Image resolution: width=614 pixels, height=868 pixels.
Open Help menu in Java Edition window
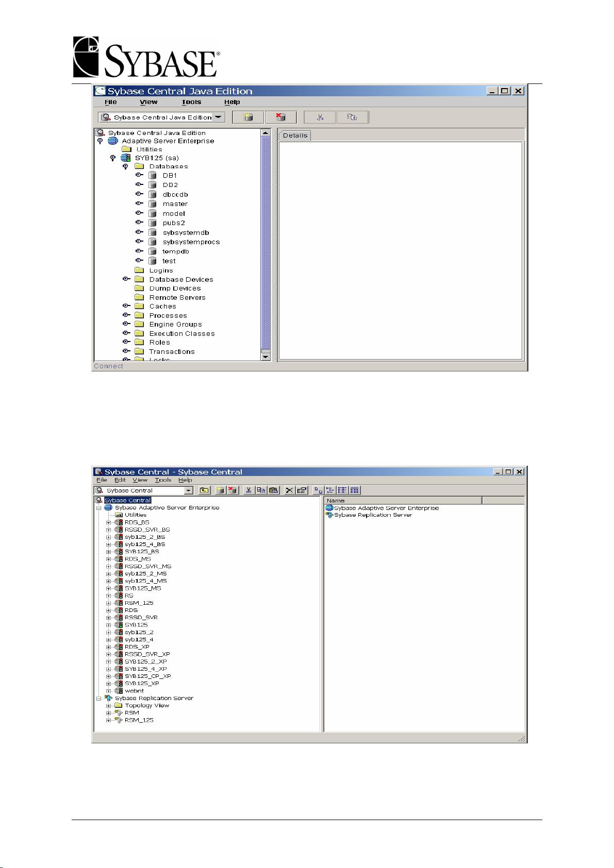(232, 102)
